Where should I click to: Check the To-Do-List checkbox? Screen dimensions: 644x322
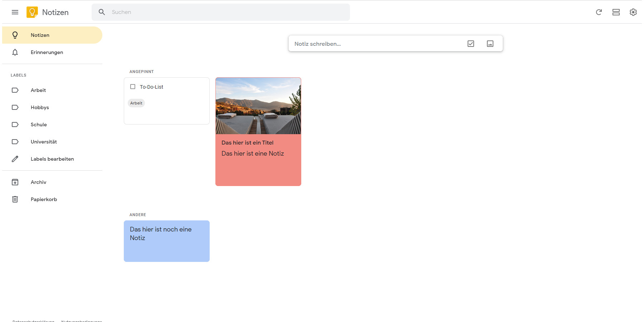[133, 87]
